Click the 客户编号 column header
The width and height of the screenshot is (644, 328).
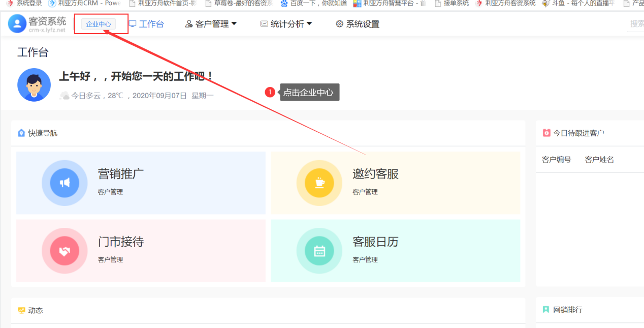pos(556,159)
